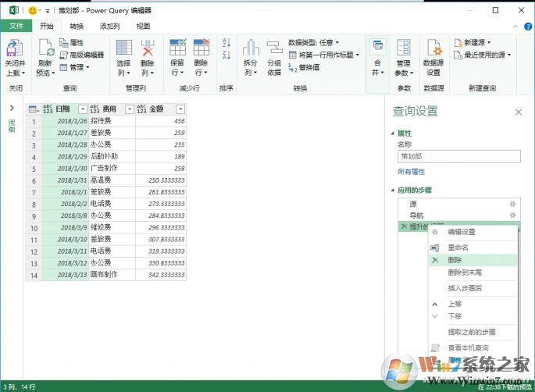Click the 刷新预览 refresh icon
535x392 pixels.
click(45, 49)
